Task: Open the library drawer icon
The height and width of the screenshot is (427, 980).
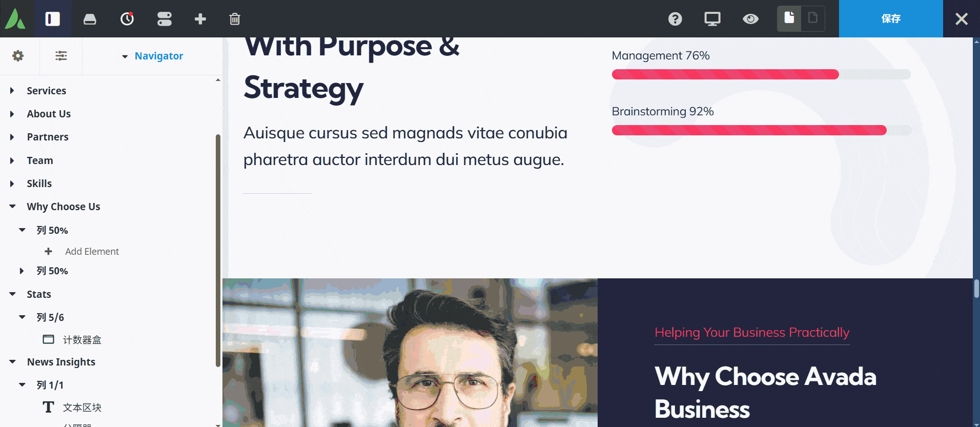Action: click(x=90, y=19)
